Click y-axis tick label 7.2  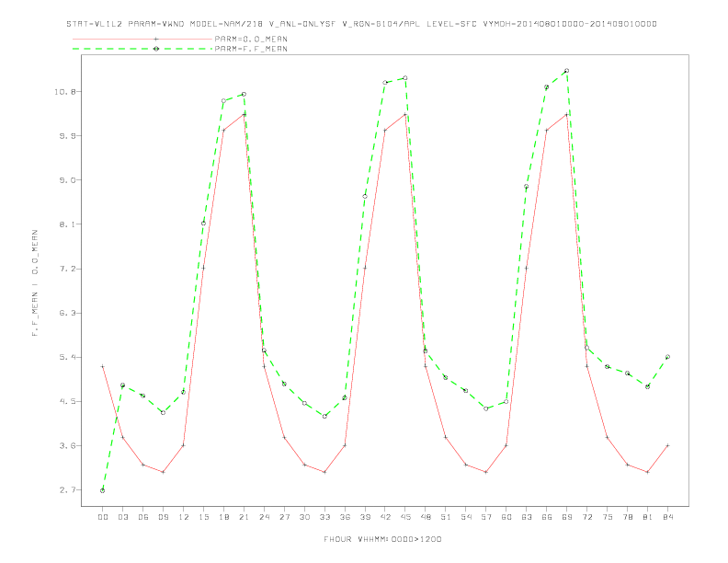[67, 269]
